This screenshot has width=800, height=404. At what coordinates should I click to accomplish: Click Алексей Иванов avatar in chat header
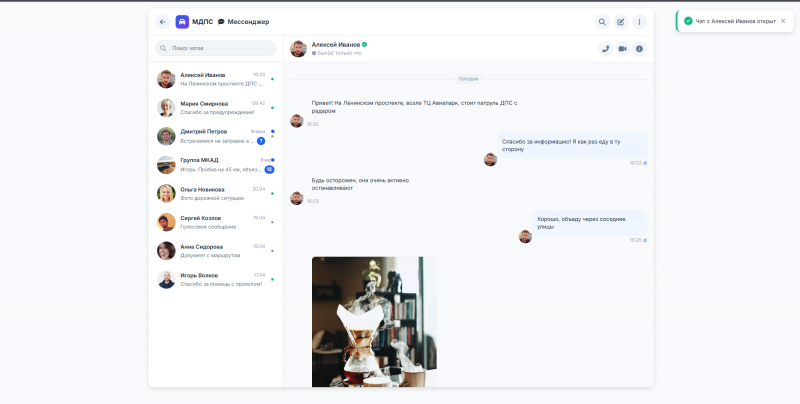pyautogui.click(x=298, y=49)
